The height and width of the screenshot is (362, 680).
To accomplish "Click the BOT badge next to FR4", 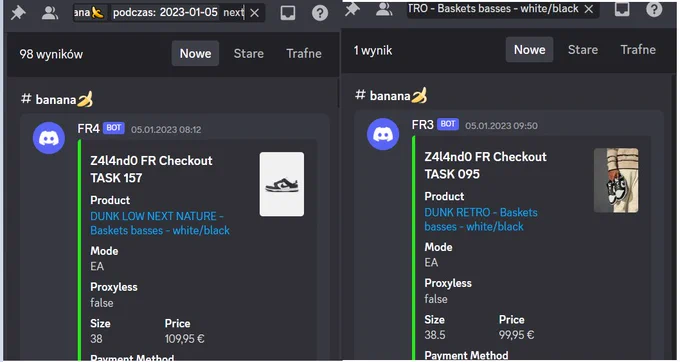I will [114, 128].
